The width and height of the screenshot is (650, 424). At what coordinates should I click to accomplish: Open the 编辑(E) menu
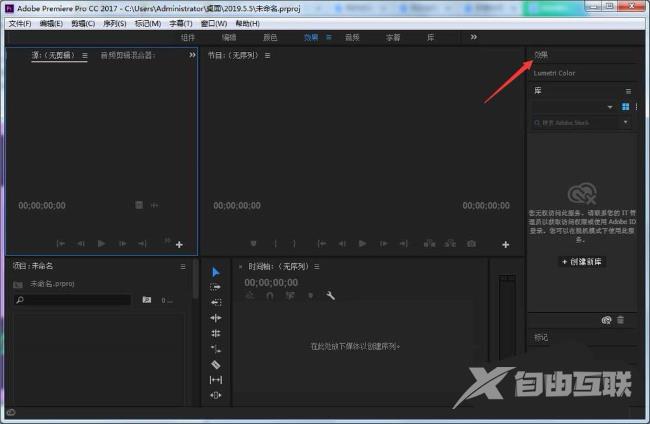click(x=51, y=24)
